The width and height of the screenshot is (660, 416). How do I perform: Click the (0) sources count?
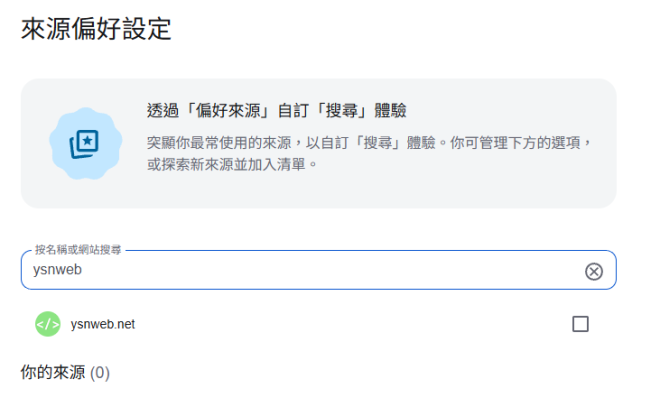coord(100,373)
